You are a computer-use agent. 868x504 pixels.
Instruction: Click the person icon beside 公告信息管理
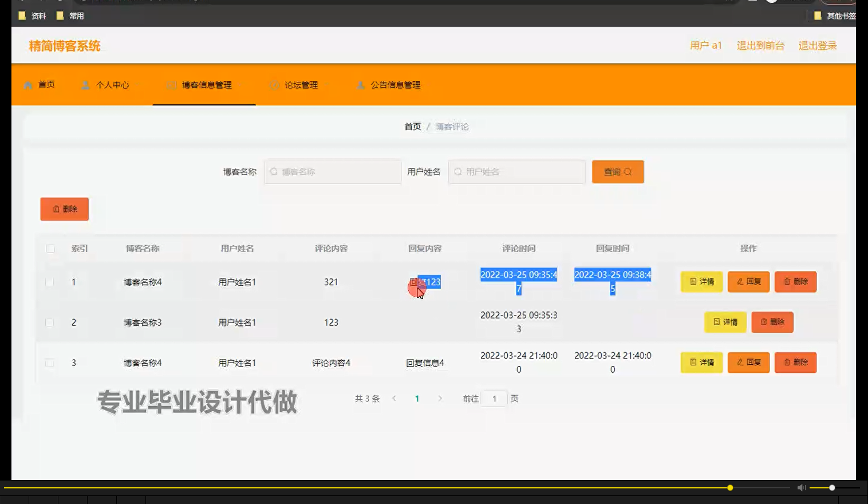[360, 85]
